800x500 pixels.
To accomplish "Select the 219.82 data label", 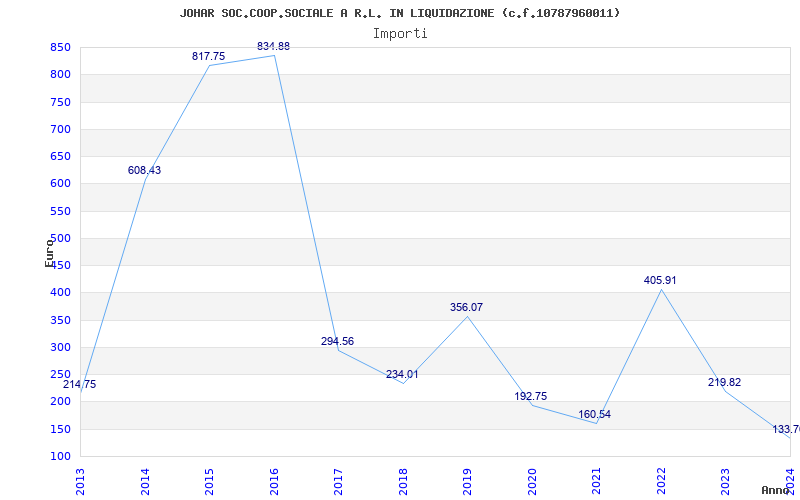I will [x=724, y=383].
